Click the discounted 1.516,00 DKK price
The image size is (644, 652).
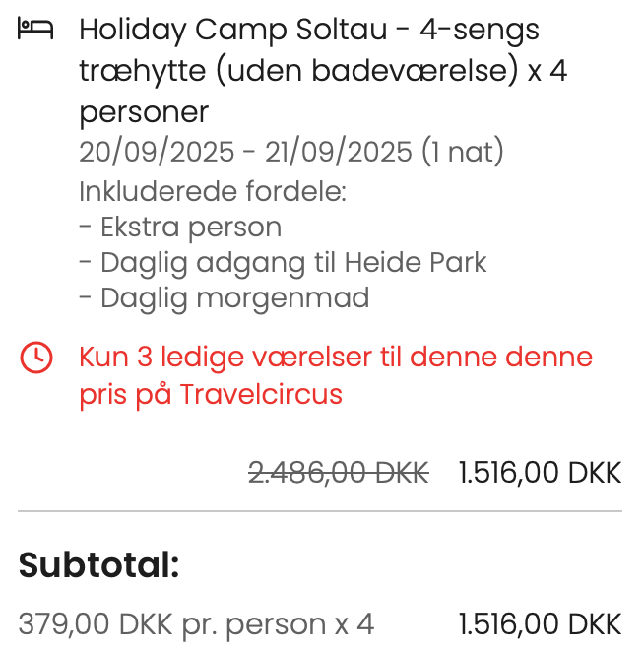pos(540,473)
